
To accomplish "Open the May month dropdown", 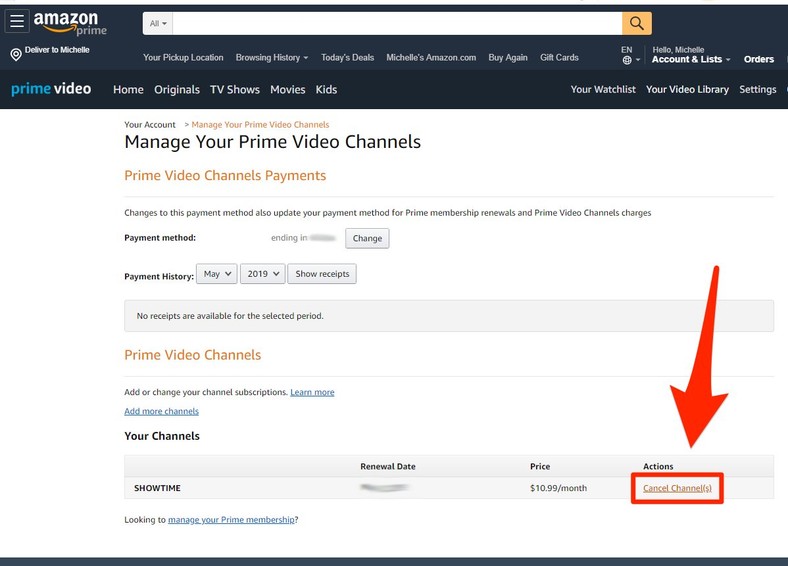I will [x=217, y=273].
